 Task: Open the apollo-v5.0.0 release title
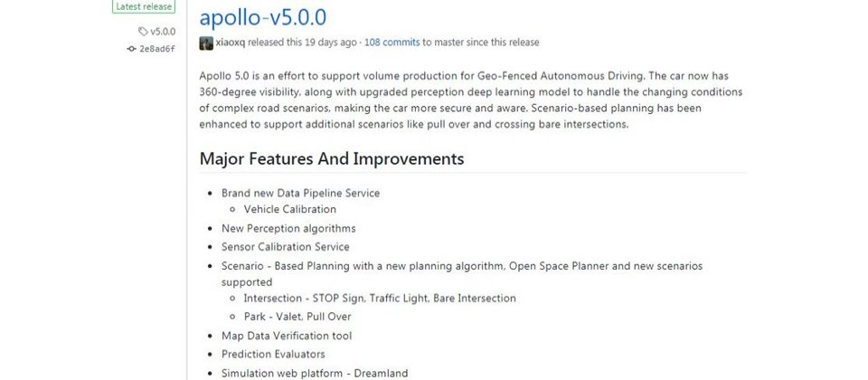(x=263, y=17)
